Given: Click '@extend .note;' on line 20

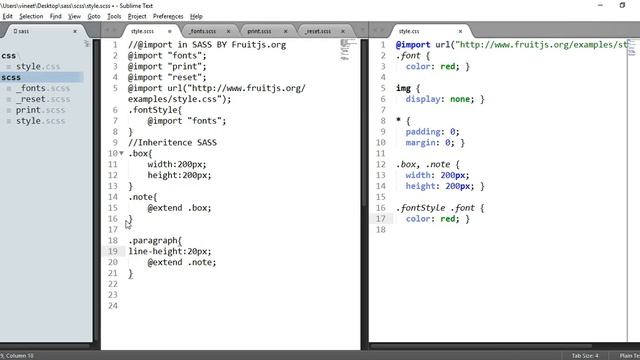Looking at the screenshot, I should [182, 262].
